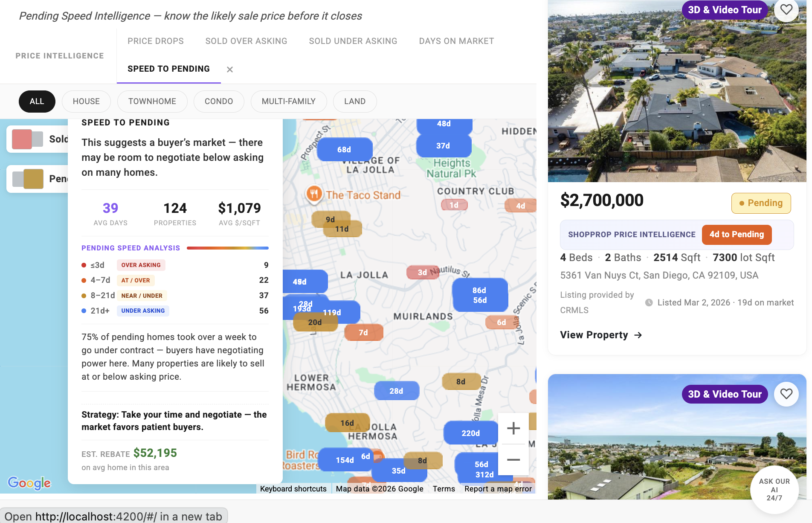
Task: Open Ask Our AI 24/7 chat
Action: [x=774, y=489]
